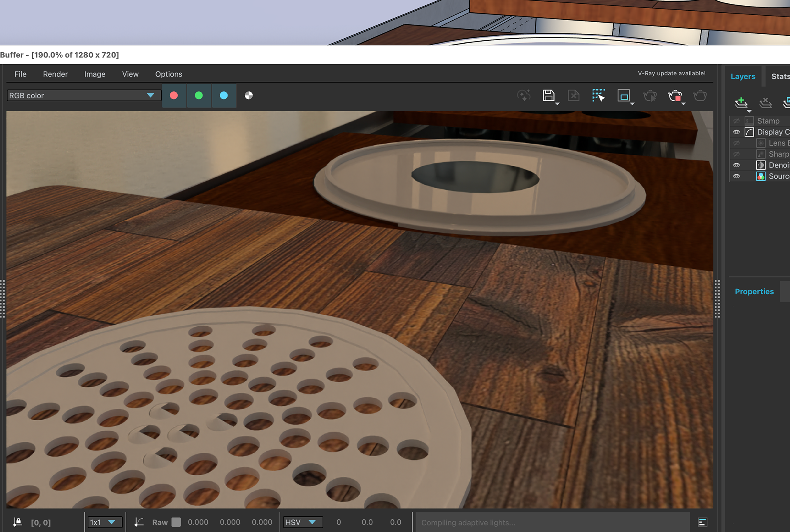This screenshot has width=790, height=532.
Task: Click the gray color swatch beside Raw
Action: pos(176,522)
